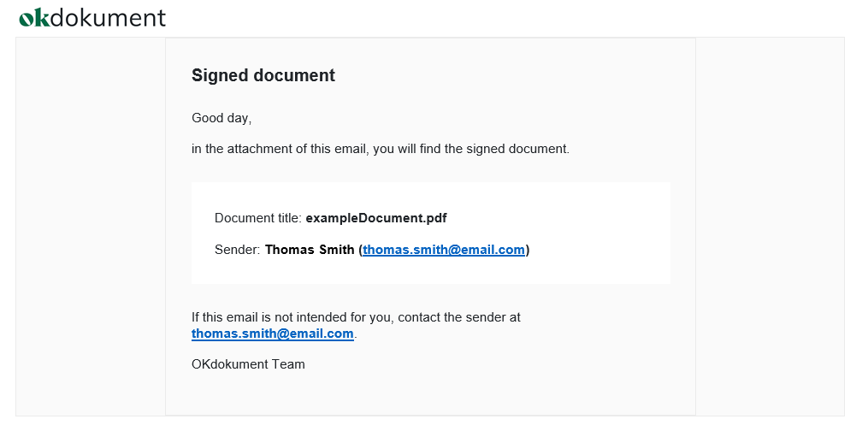The image size is (868, 437).
Task: Open the thomas.smith@email.com link above OKdokument Team
Action: click(x=272, y=334)
